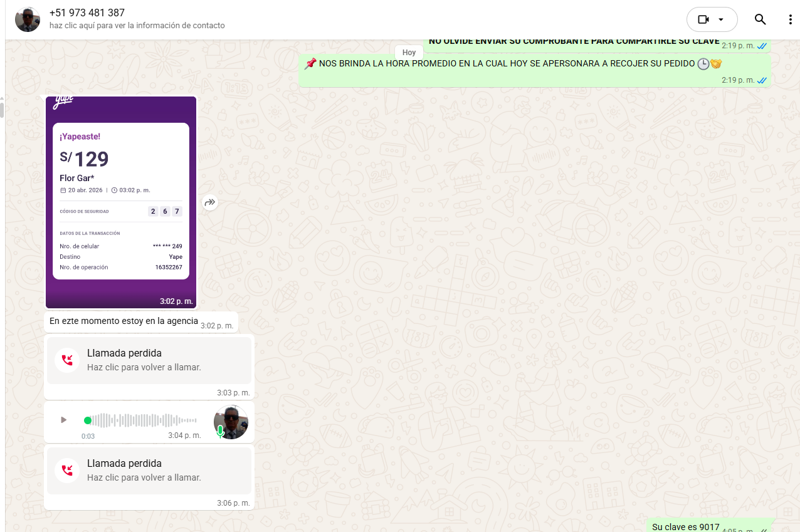Seek the voice message green slider dot
Image resolution: width=800 pixels, height=532 pixels.
click(88, 420)
